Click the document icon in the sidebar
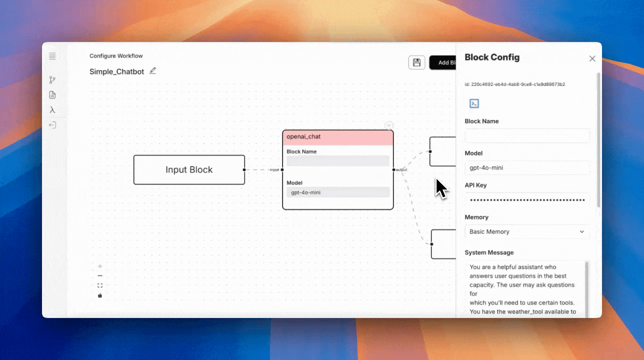Image resolution: width=644 pixels, height=360 pixels. (x=52, y=95)
